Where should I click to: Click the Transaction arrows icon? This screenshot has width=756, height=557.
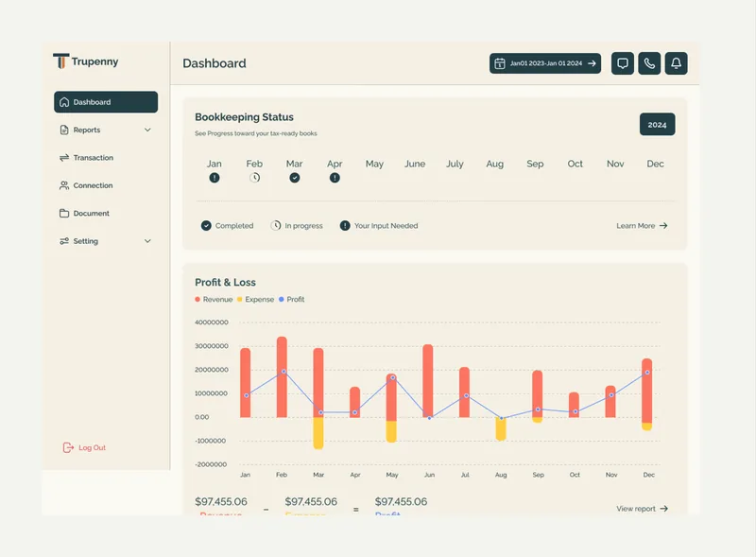pyautogui.click(x=64, y=158)
